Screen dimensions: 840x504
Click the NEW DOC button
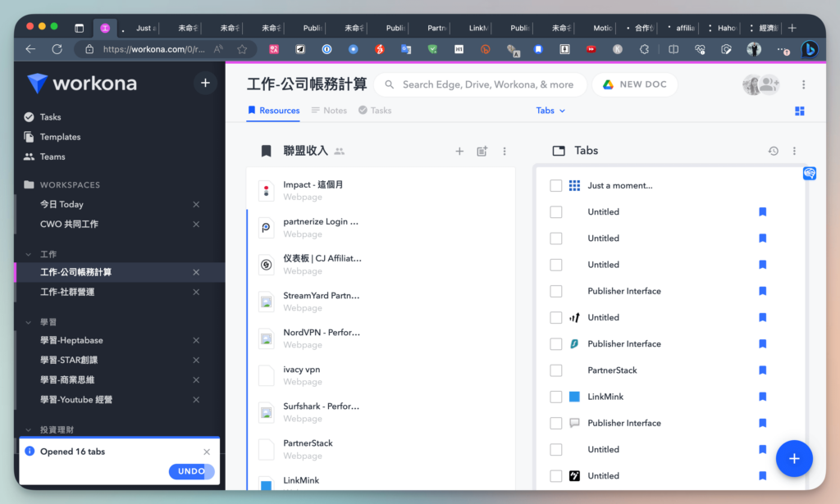(x=635, y=84)
